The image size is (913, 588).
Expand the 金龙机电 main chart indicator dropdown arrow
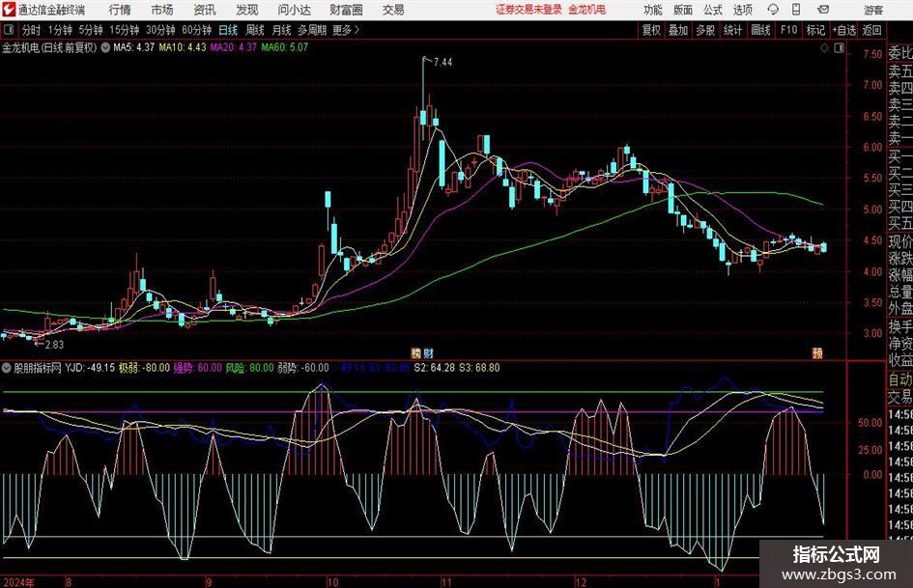click(105, 47)
